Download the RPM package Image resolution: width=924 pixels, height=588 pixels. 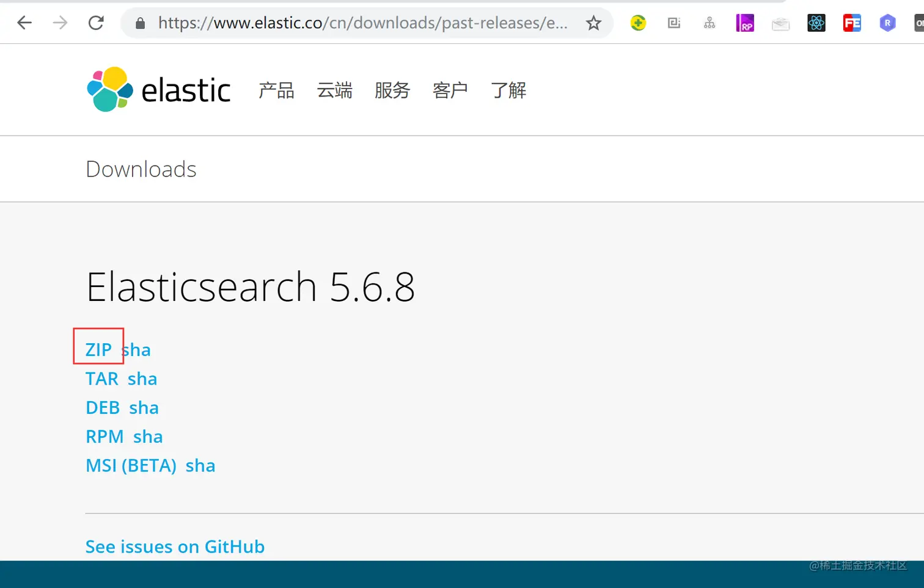tap(105, 437)
